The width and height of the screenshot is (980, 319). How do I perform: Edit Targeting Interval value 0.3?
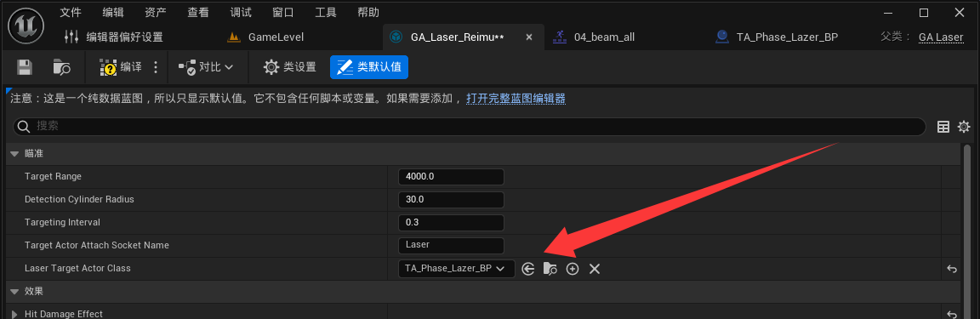451,223
